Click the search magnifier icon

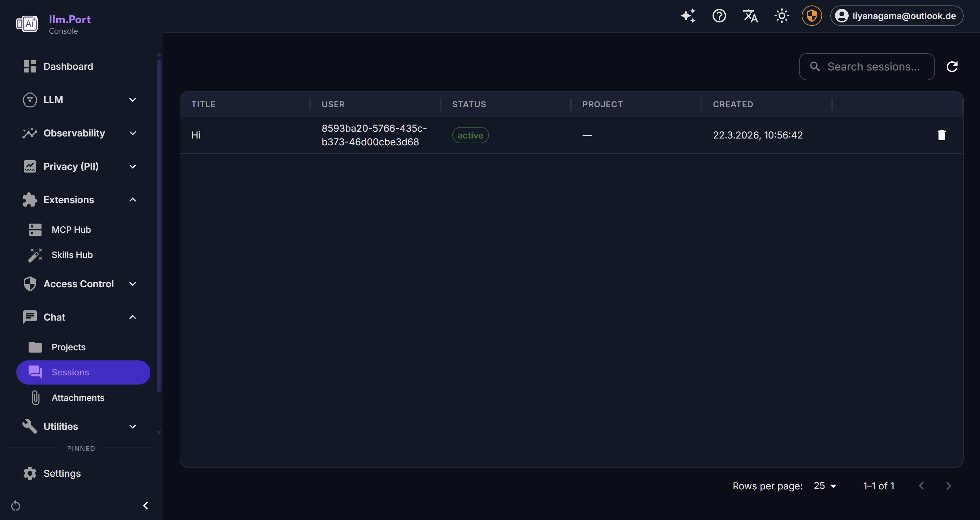[x=815, y=67]
